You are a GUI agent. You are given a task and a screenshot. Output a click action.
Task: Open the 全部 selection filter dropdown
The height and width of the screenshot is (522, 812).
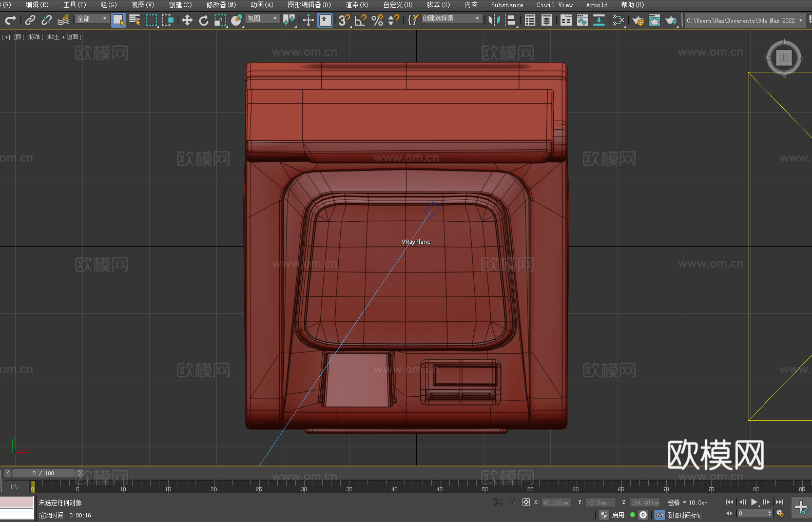coord(92,18)
